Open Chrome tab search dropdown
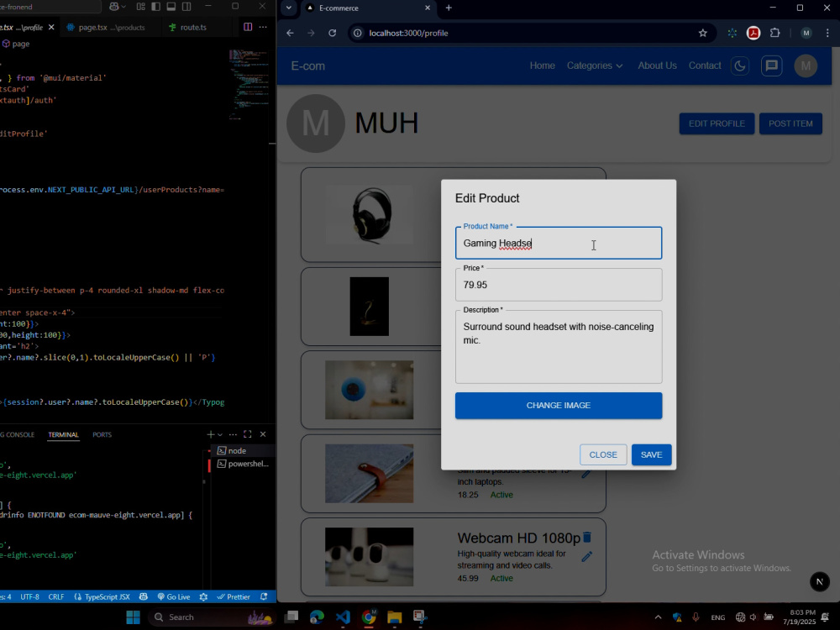The image size is (840, 630). tap(289, 8)
